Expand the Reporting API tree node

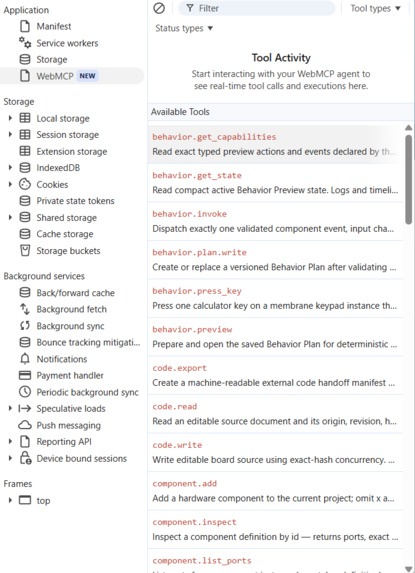coord(10,441)
